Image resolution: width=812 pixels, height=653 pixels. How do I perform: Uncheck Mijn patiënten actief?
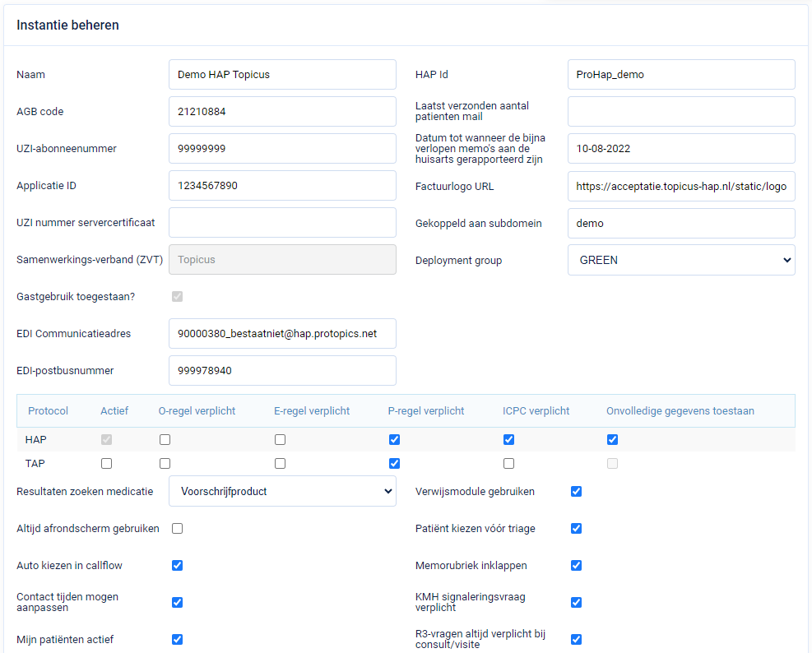[x=177, y=639]
